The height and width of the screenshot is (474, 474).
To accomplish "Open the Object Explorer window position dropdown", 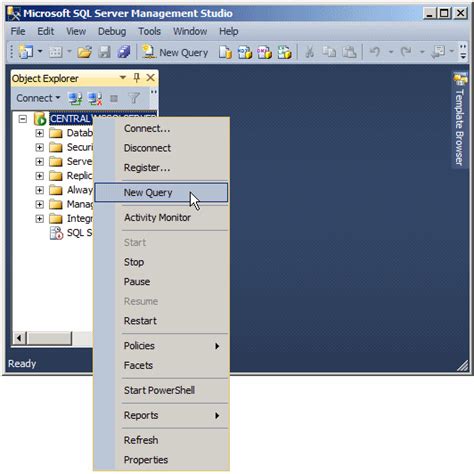I will click(123, 78).
